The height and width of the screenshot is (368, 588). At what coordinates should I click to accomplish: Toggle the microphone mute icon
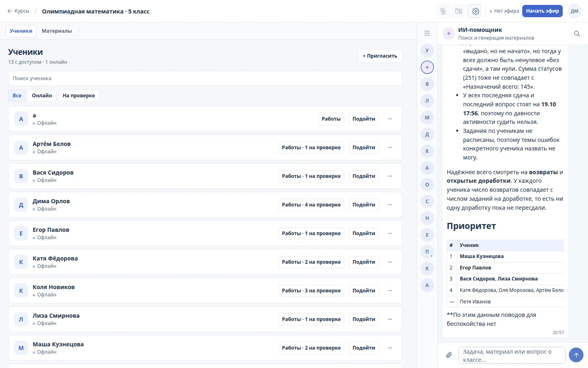443,11
